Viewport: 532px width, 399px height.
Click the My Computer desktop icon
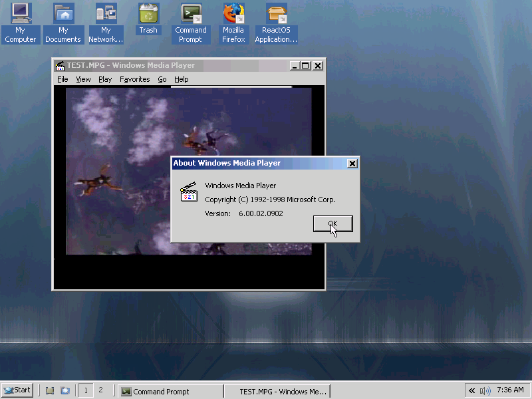coord(21,23)
